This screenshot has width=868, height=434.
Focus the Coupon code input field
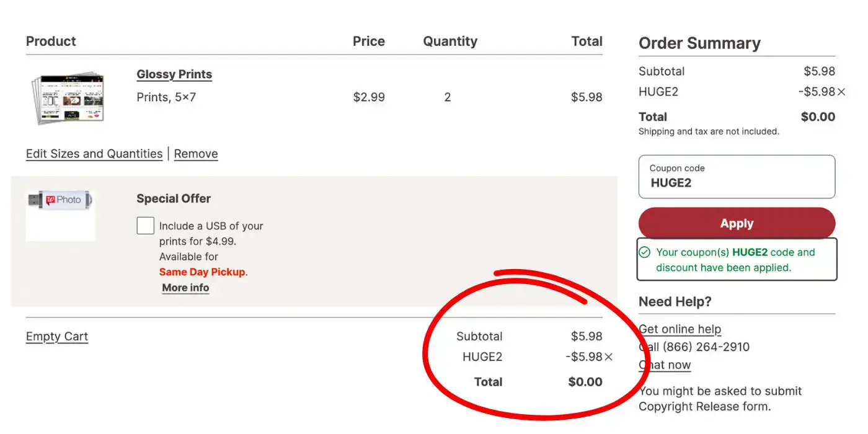(x=737, y=177)
